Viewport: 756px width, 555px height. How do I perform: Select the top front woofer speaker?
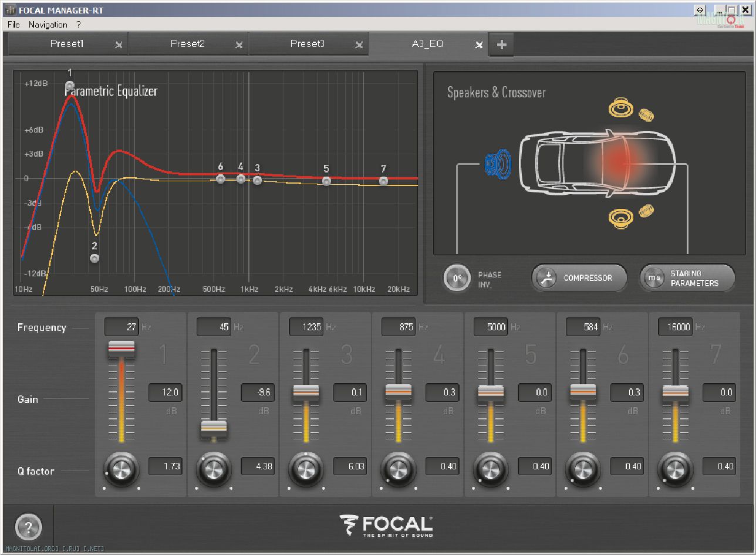pos(620,109)
